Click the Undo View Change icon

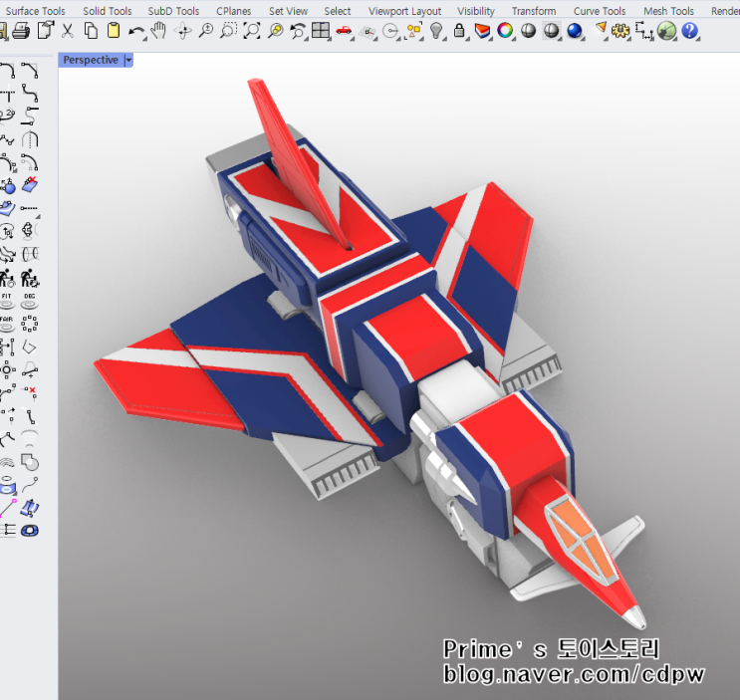coord(298,32)
